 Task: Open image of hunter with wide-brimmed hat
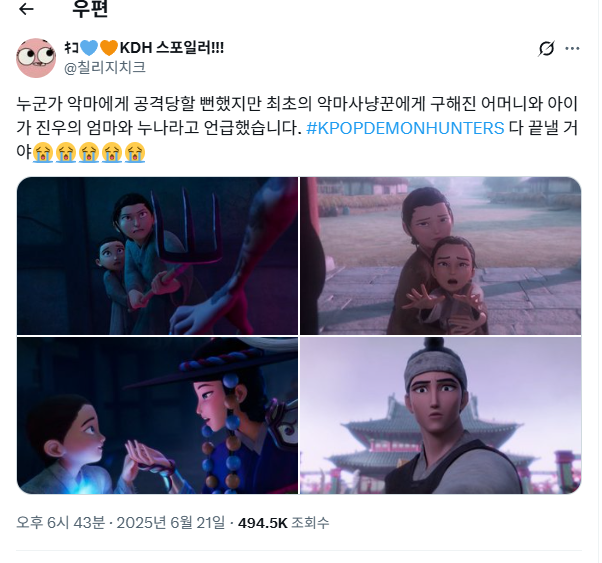tap(157, 416)
